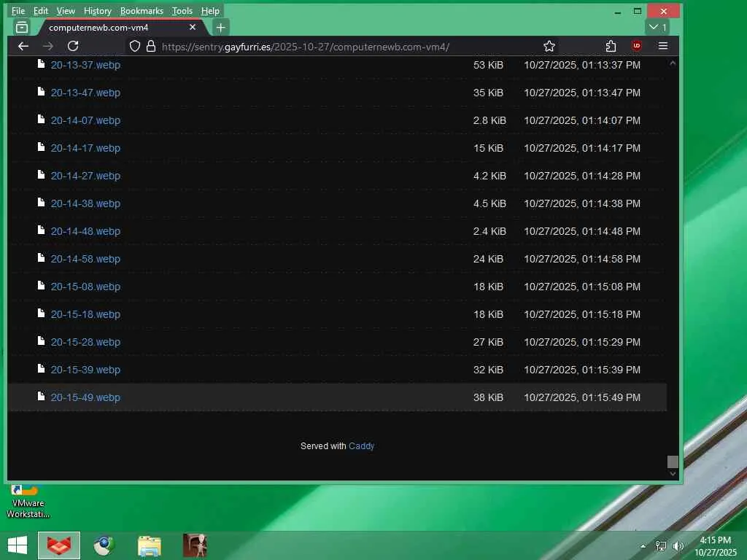
Task: Open the 20-15-28.webp file link
Action: click(85, 342)
